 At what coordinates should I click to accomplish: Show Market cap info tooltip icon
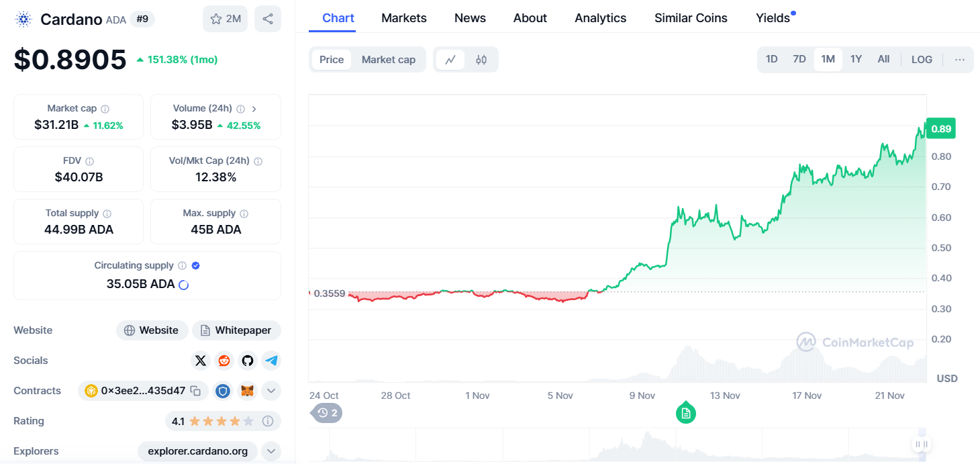point(105,109)
